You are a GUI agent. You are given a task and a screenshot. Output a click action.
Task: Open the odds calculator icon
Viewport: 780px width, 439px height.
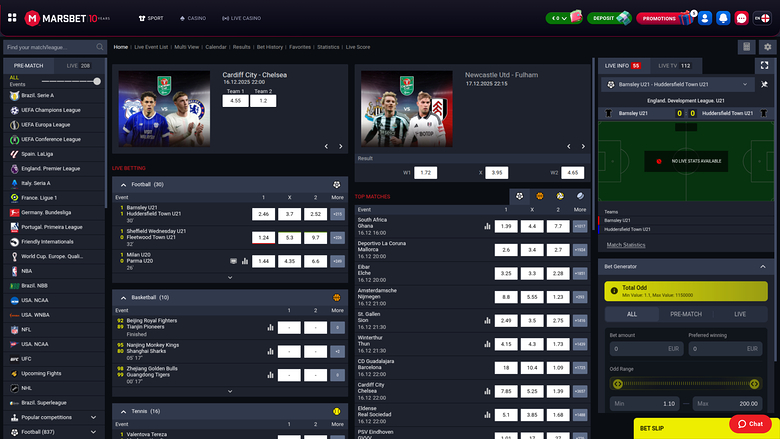pos(746,47)
